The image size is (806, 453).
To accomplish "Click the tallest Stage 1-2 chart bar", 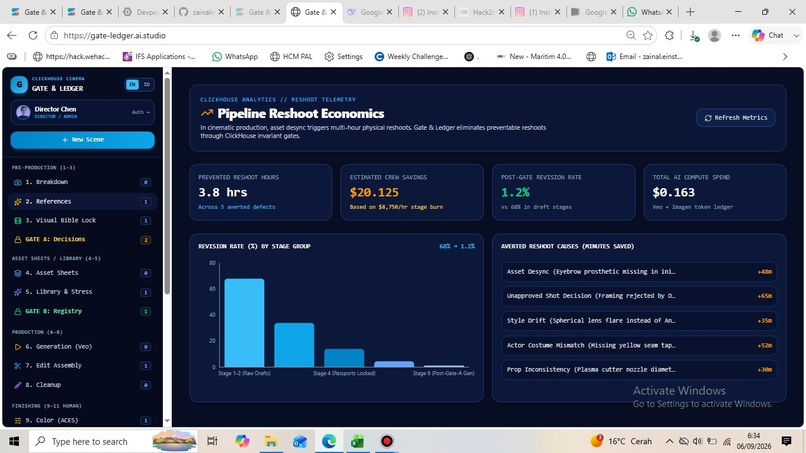I will point(244,323).
